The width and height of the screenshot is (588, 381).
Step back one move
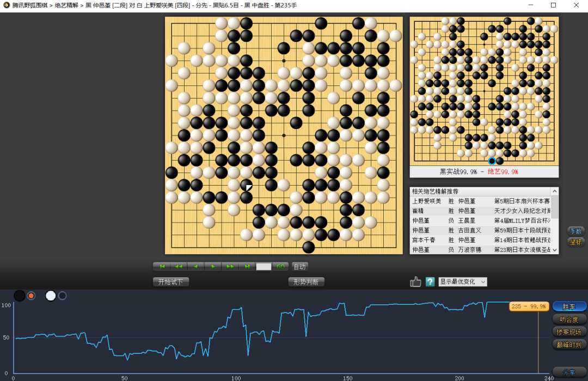click(x=196, y=267)
